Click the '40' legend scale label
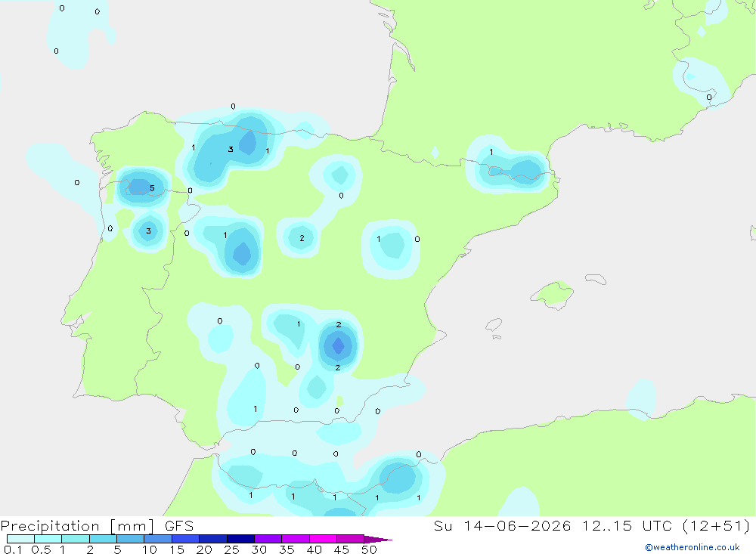This screenshot has width=756, height=554. (x=314, y=549)
